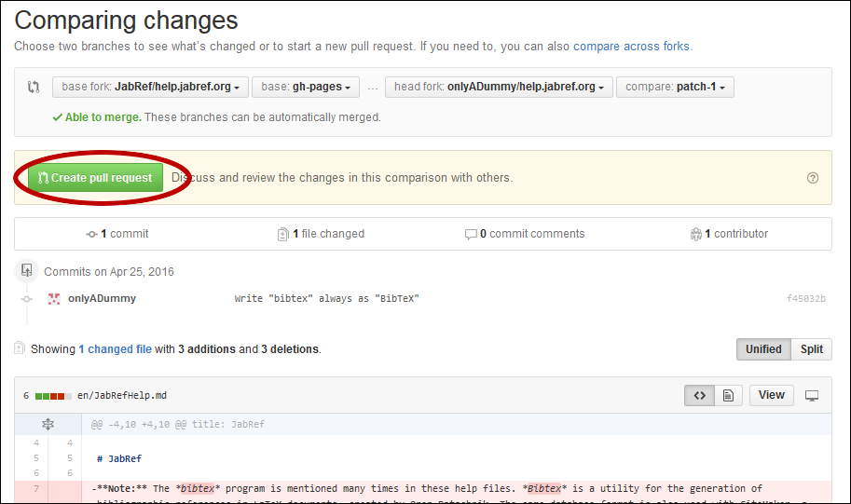Open head fork onlyADummy dropdown
This screenshot has height=504, width=851.
click(498, 88)
